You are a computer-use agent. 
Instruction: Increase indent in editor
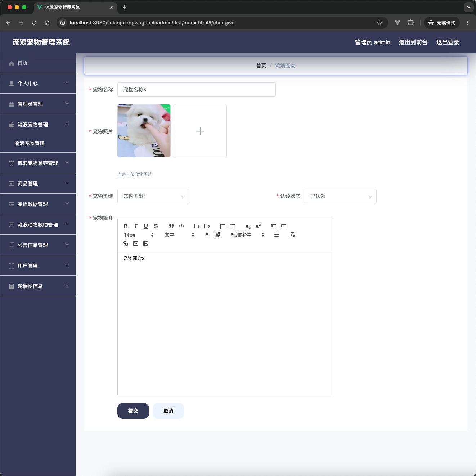click(x=284, y=226)
